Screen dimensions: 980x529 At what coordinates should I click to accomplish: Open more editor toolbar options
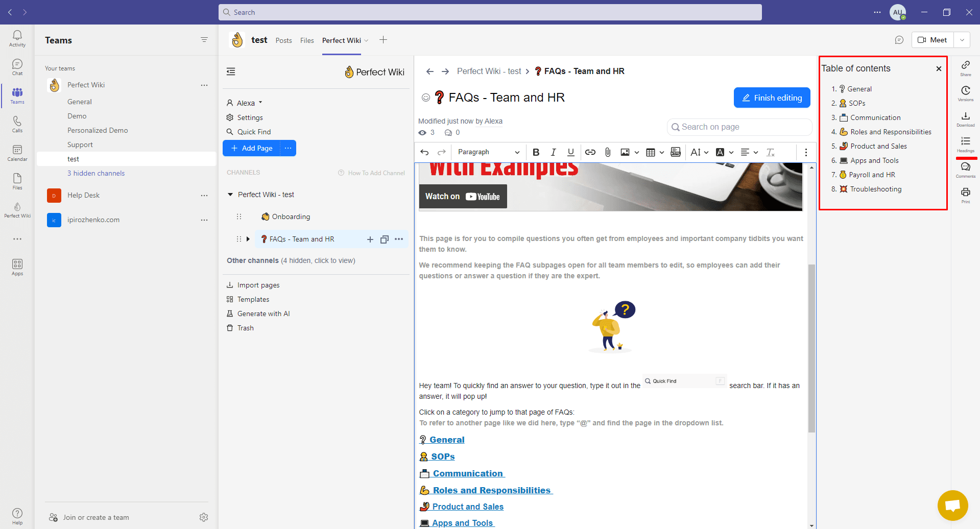click(806, 152)
